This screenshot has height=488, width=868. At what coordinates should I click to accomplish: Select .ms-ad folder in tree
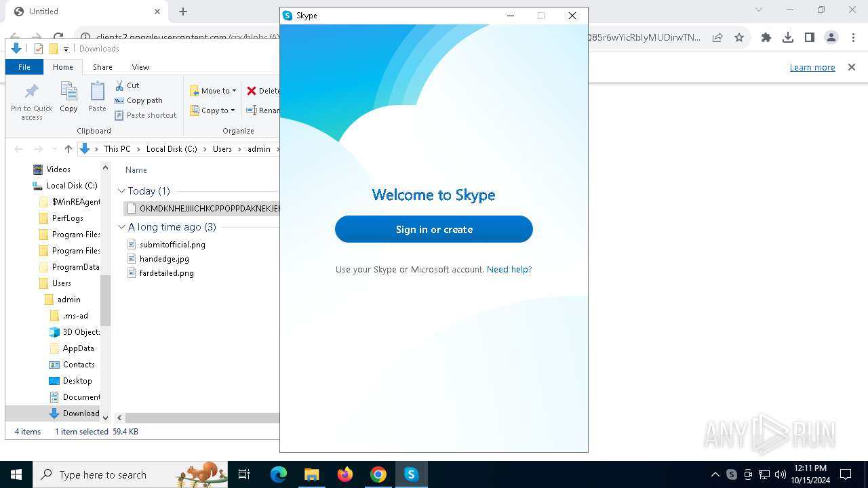[75, 316]
